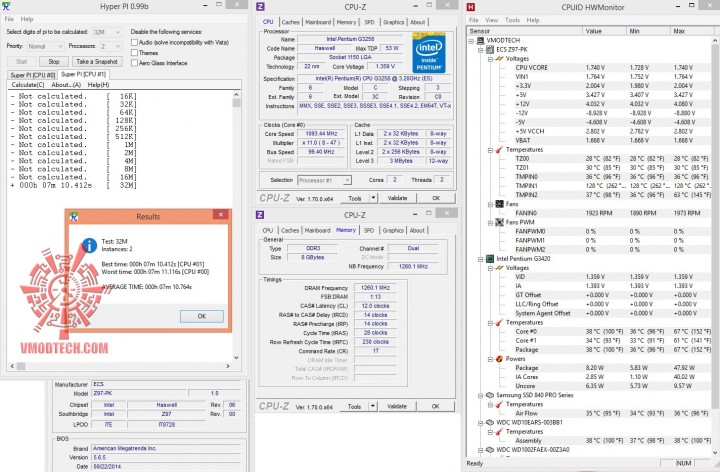Image resolution: width=720 pixels, height=472 pixels.
Task: Collapse the Intel Pentium G3420 tree node
Action: point(481,259)
